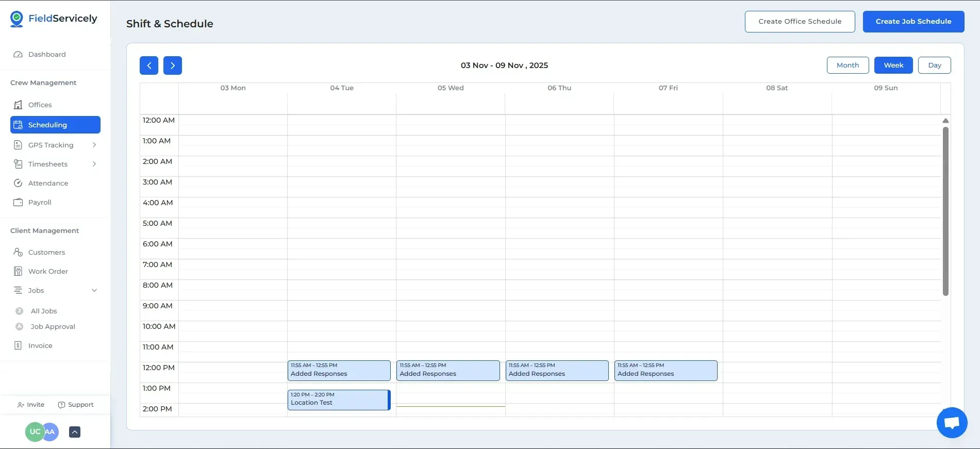980x449 pixels.
Task: Open the live chat bubble icon
Action: click(952, 423)
